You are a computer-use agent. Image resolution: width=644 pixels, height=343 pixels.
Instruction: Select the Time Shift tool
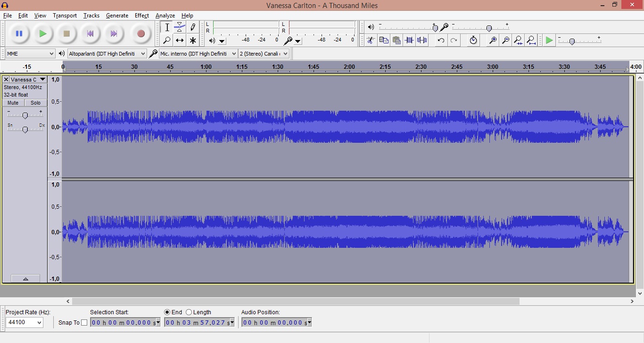tap(180, 41)
